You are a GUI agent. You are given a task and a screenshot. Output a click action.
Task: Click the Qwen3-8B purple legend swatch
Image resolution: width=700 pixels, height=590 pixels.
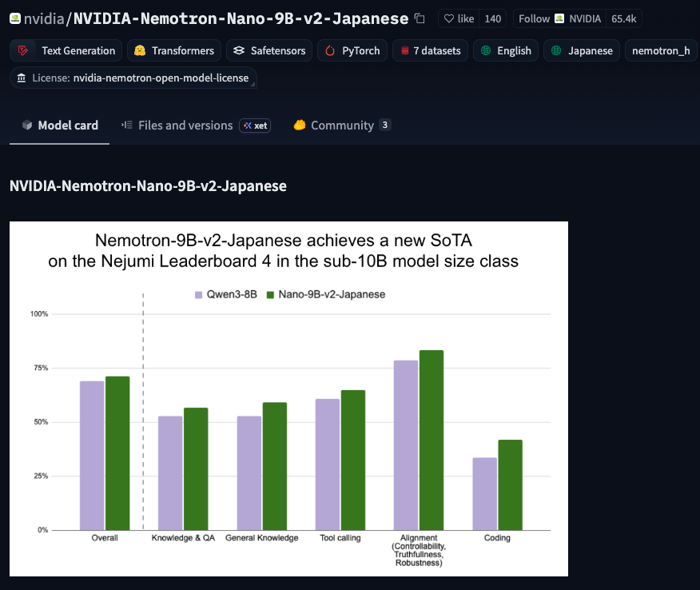[x=199, y=295]
